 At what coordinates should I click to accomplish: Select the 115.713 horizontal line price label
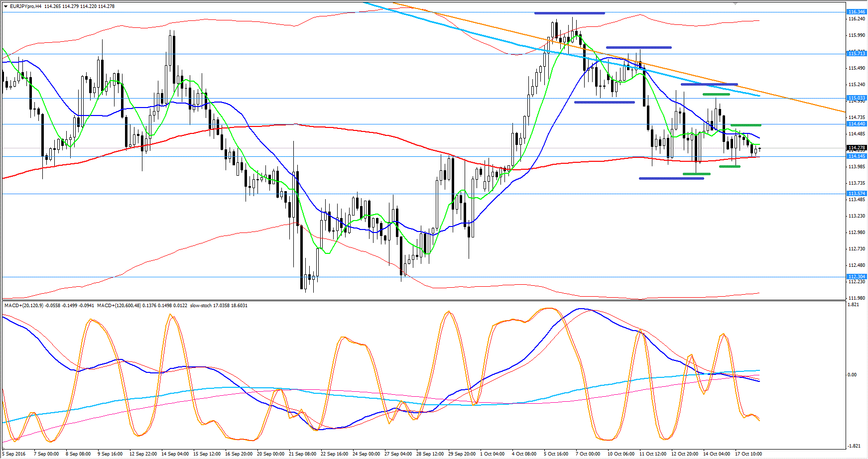point(857,54)
